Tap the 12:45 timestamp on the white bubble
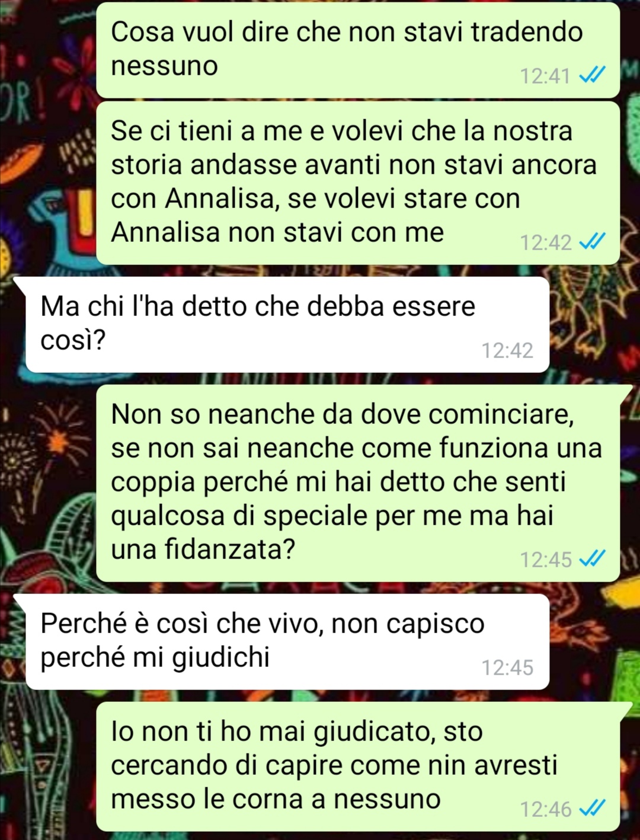 tap(507, 667)
